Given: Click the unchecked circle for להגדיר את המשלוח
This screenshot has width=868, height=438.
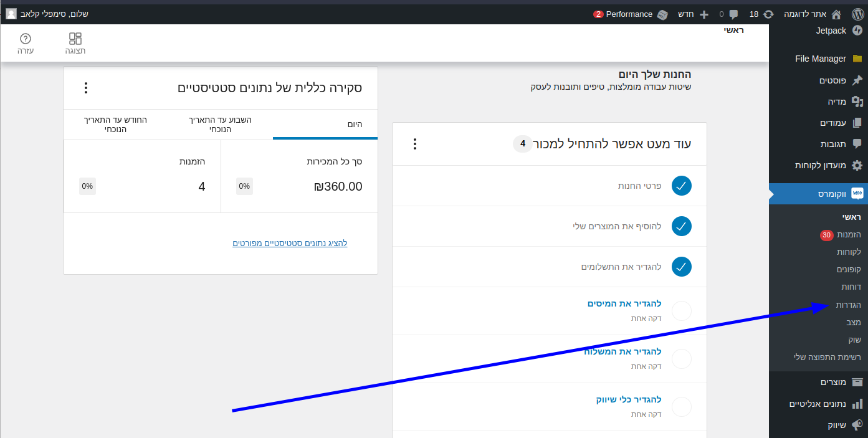Looking at the screenshot, I should click(x=682, y=358).
